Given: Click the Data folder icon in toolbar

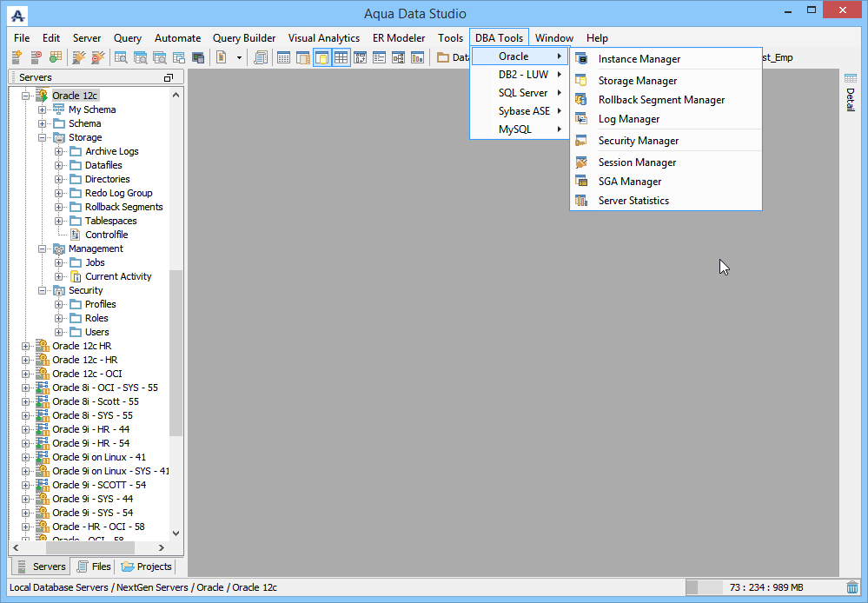Looking at the screenshot, I should 443,57.
